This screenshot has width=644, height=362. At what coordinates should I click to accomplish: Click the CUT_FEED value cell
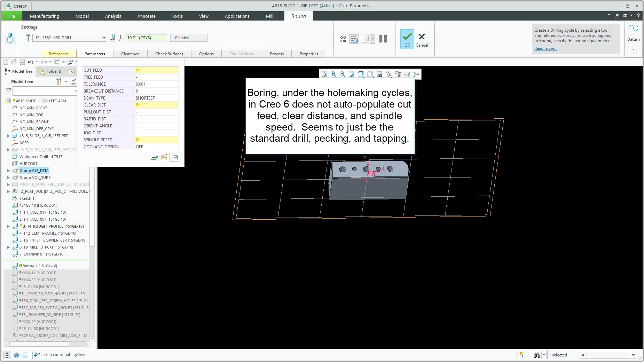156,70
